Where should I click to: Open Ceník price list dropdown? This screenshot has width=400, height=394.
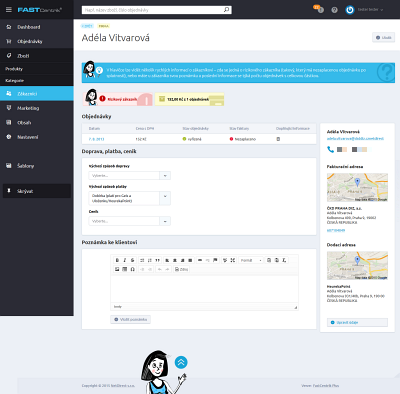(129, 221)
